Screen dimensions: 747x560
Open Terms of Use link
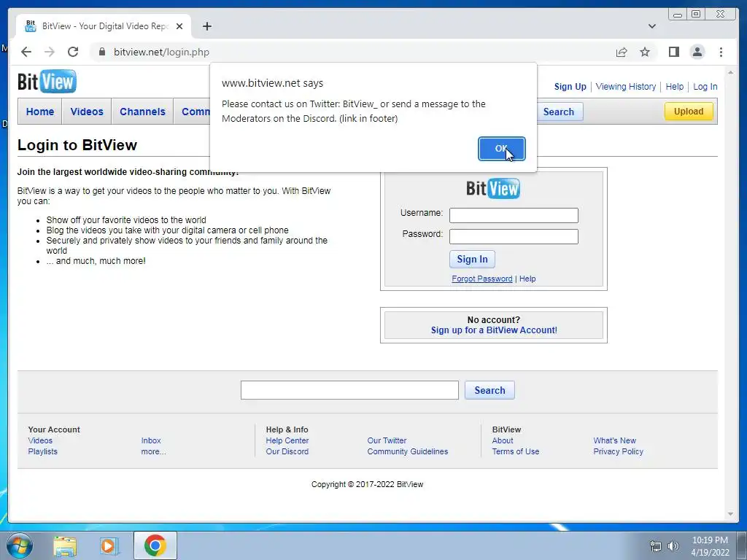coord(516,451)
